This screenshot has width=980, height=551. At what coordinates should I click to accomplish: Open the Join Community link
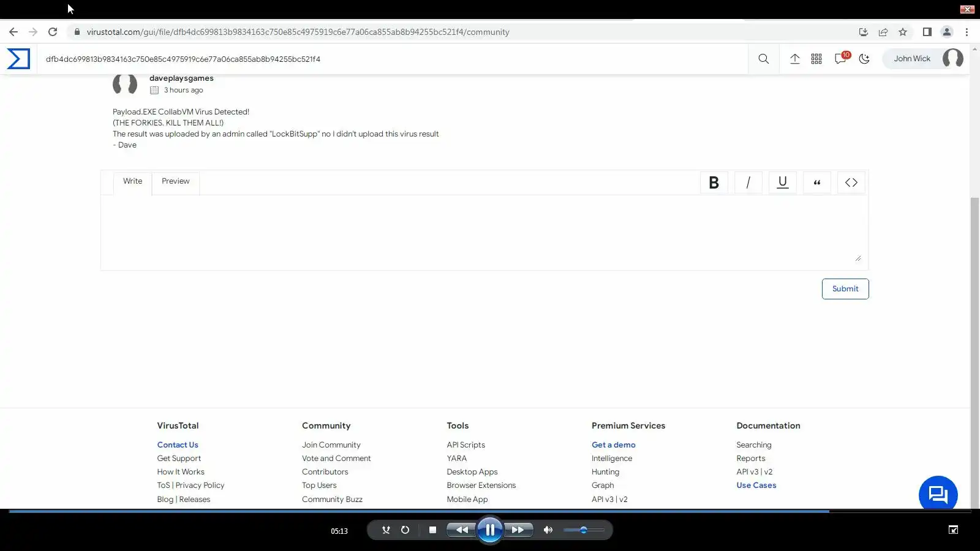coord(331,445)
